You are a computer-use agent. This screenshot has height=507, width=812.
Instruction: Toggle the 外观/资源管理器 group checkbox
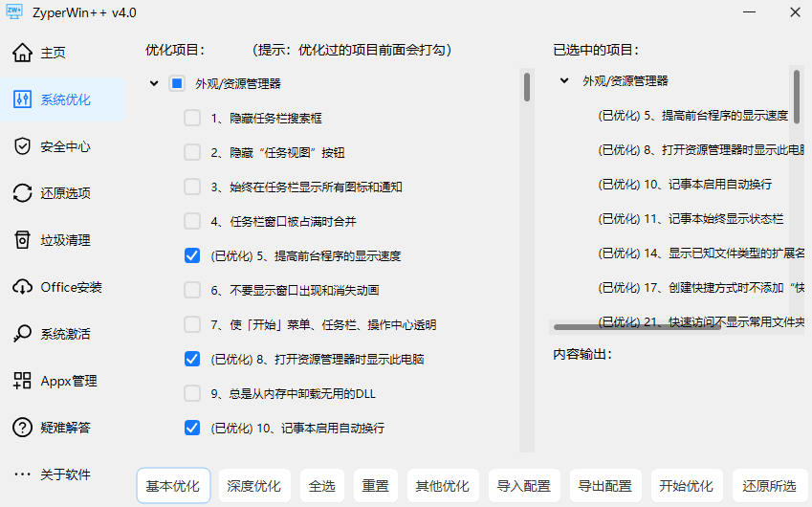point(177,83)
